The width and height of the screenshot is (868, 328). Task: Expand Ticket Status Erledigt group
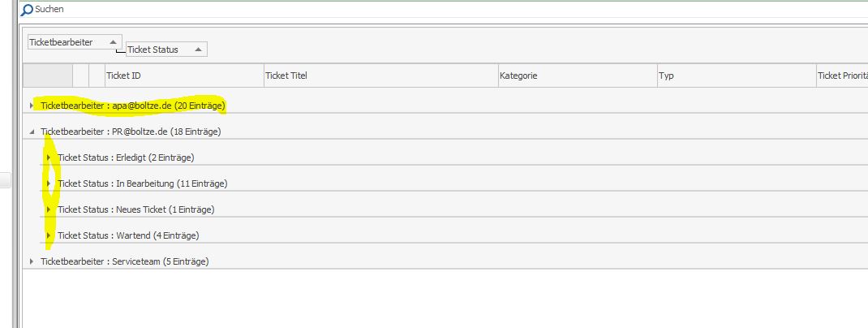(49, 158)
